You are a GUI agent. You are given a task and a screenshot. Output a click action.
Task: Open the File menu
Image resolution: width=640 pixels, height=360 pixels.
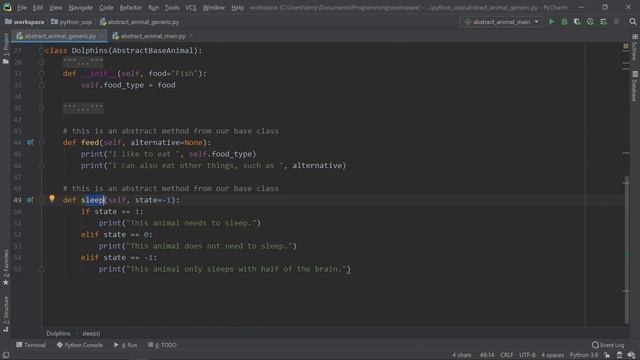[22, 7]
